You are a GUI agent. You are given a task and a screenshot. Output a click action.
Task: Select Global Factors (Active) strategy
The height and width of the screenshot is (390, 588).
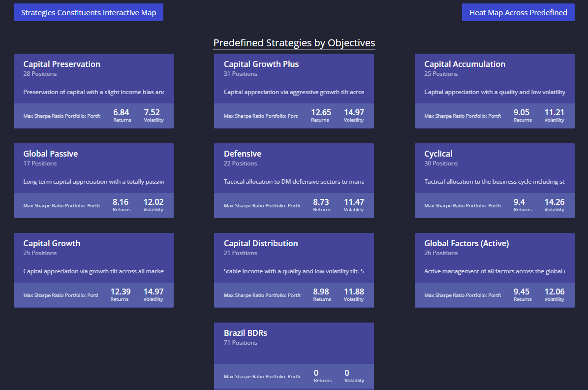(495, 270)
